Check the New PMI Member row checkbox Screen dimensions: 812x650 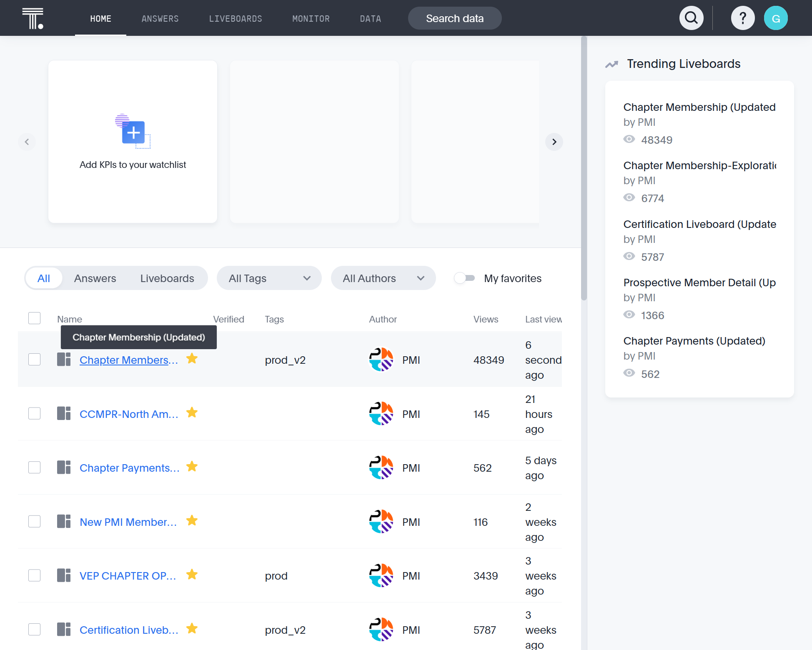[34, 521]
